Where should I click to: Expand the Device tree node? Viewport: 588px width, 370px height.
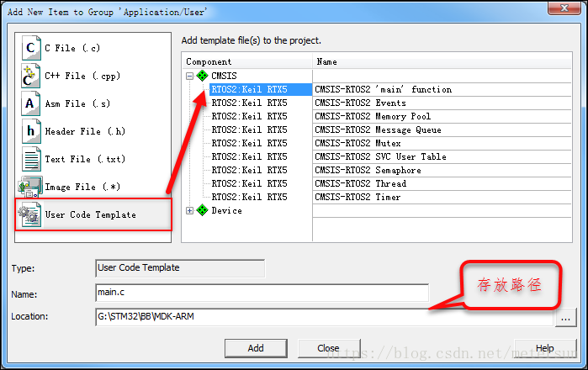[x=190, y=211]
